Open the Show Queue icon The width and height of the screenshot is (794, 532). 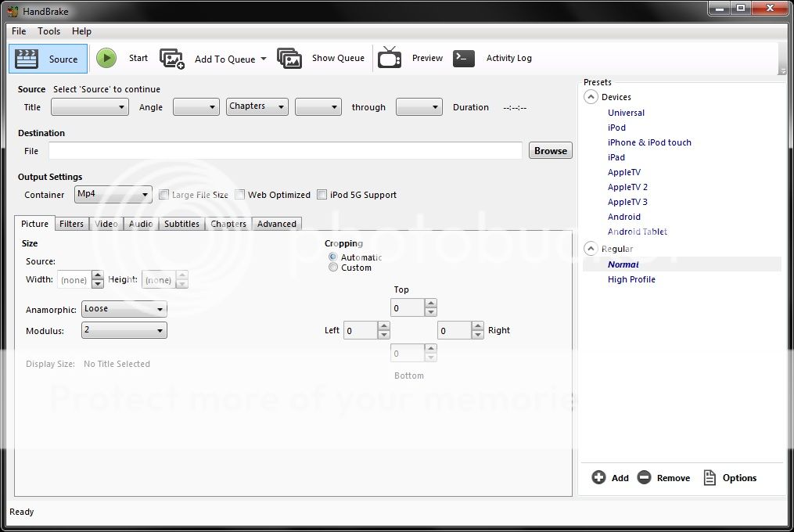pos(289,59)
